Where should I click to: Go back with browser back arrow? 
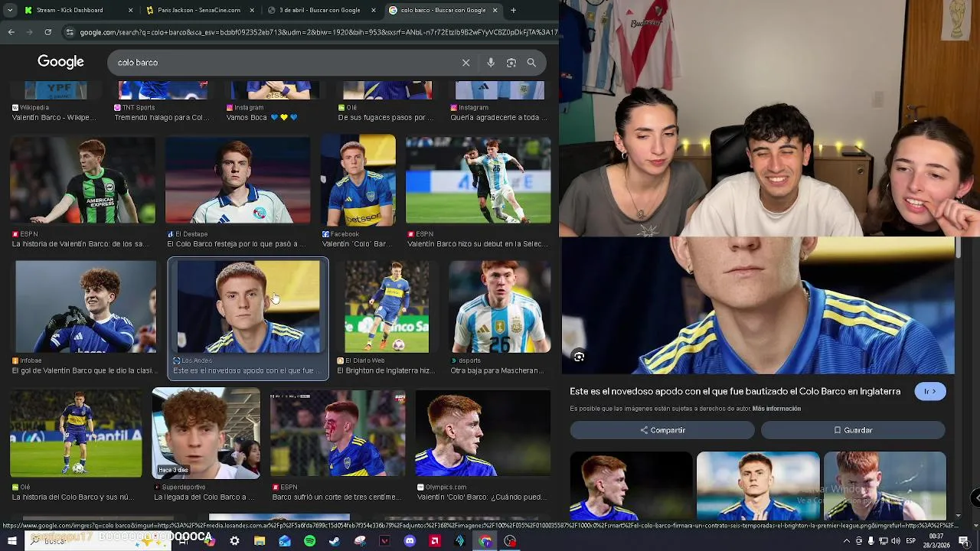[x=11, y=32]
